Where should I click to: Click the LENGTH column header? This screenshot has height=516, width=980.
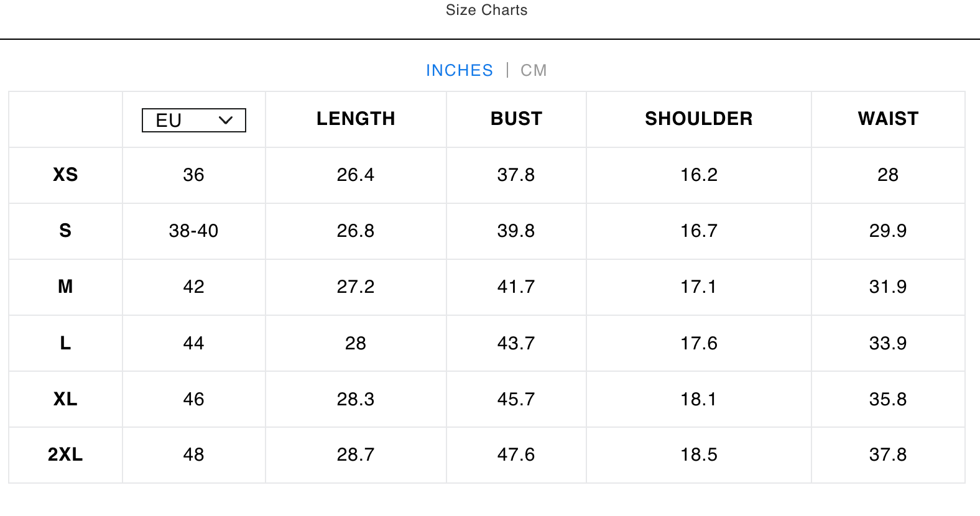coord(356,119)
